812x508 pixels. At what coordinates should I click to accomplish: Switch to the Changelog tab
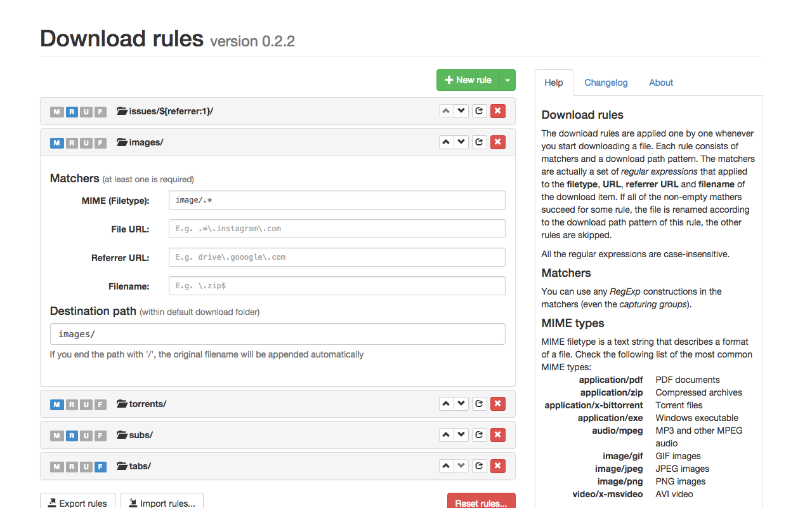pyautogui.click(x=606, y=83)
